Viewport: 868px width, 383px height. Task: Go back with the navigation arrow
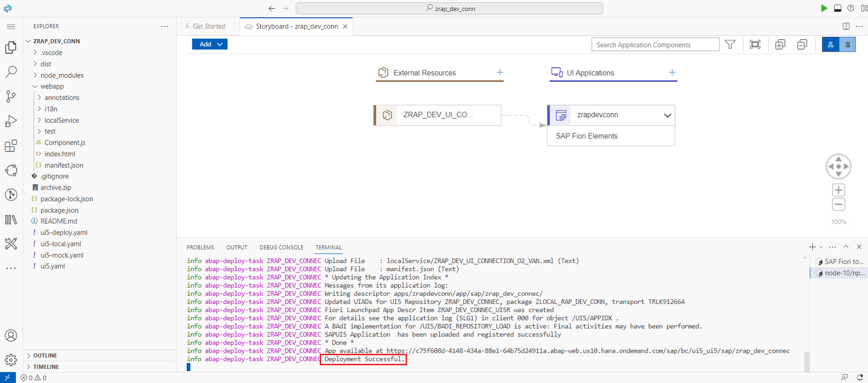click(x=272, y=8)
